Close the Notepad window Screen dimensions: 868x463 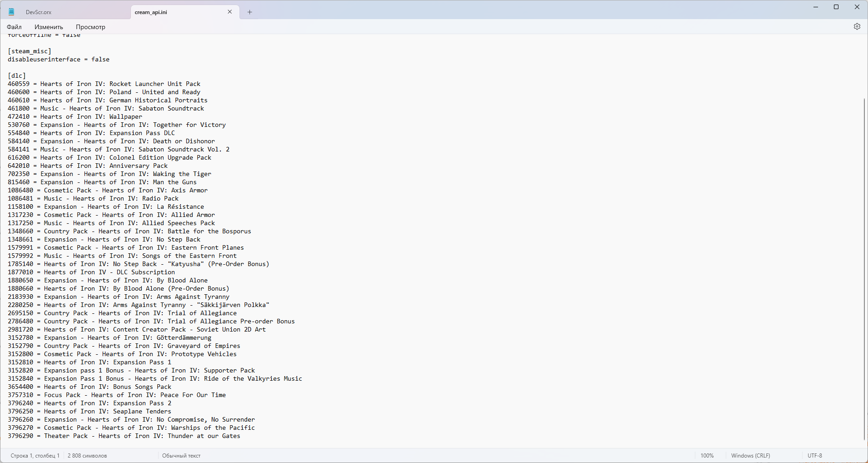(857, 7)
